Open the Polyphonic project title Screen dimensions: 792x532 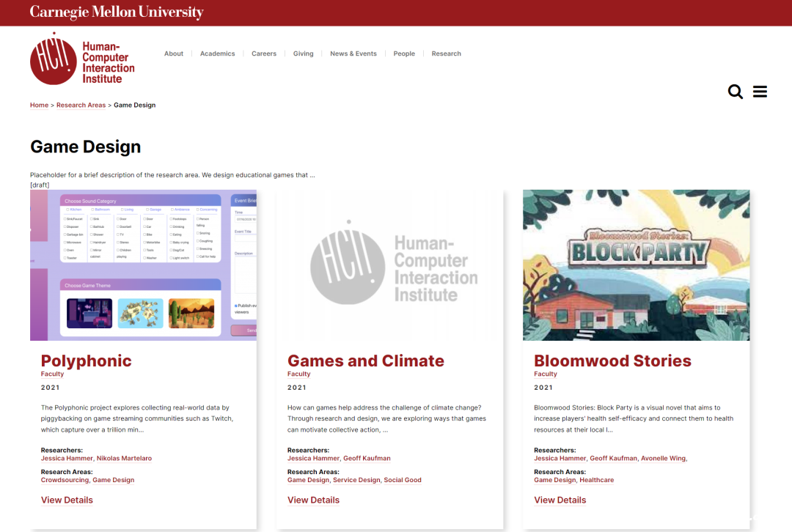(86, 361)
